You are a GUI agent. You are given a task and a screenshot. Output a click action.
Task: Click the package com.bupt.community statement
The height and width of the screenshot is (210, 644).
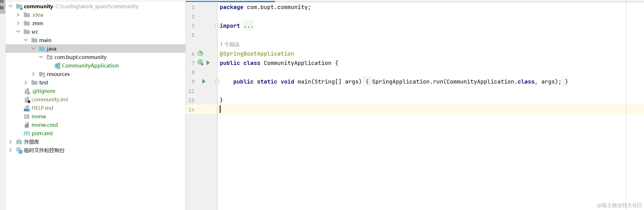(265, 7)
